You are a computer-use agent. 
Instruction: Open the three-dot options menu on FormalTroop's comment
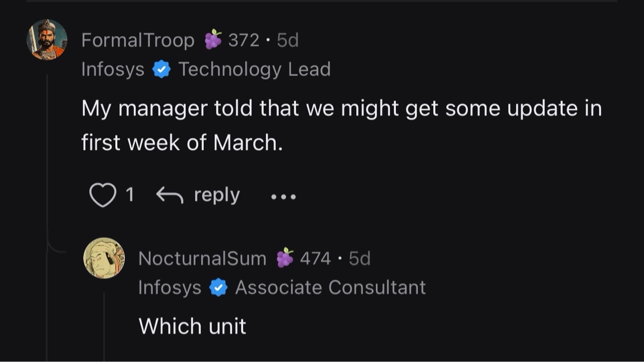click(283, 197)
